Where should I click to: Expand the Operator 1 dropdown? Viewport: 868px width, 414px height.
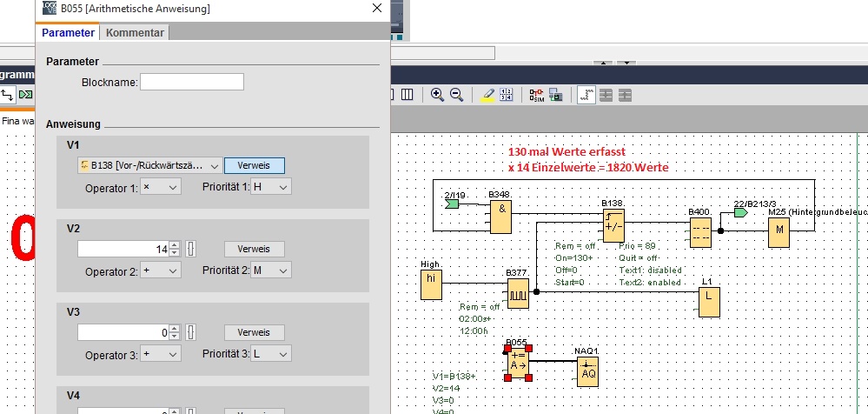(159, 187)
